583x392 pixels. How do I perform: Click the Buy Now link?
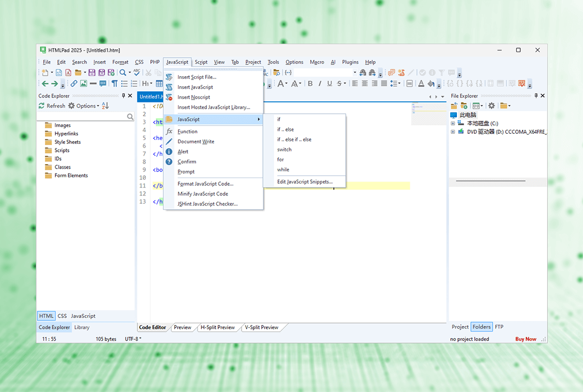point(526,339)
